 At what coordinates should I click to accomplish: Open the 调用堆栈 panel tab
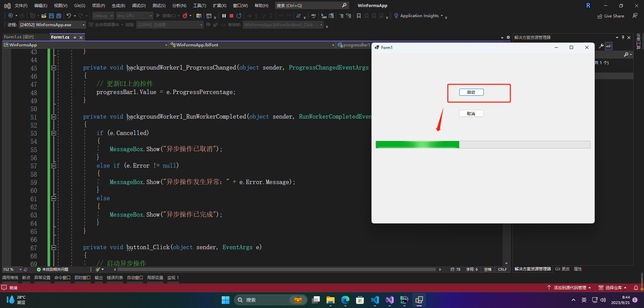click(10, 278)
